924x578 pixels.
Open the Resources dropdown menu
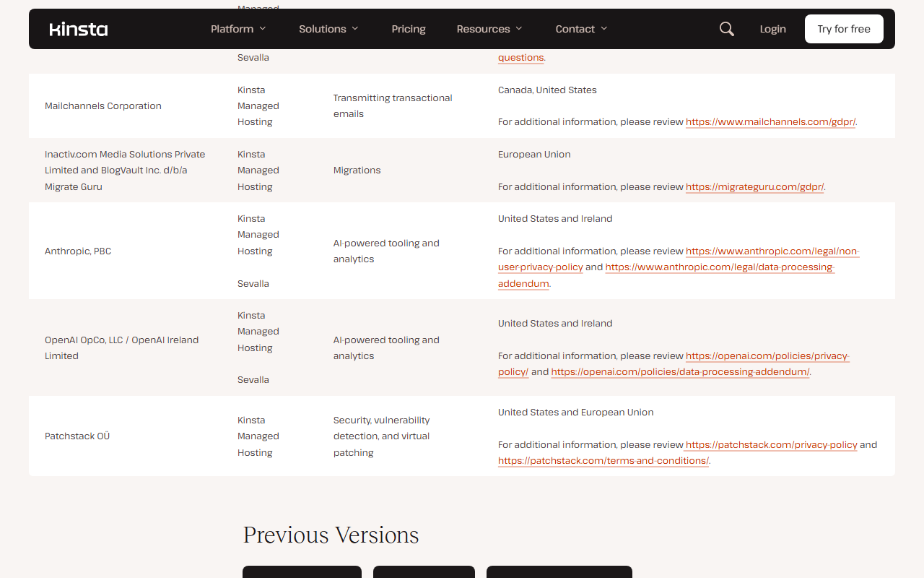489,29
